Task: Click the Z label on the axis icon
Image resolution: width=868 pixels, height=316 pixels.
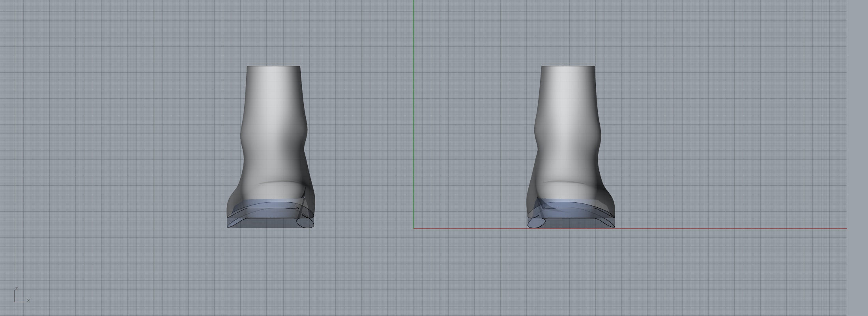Action: (17, 289)
